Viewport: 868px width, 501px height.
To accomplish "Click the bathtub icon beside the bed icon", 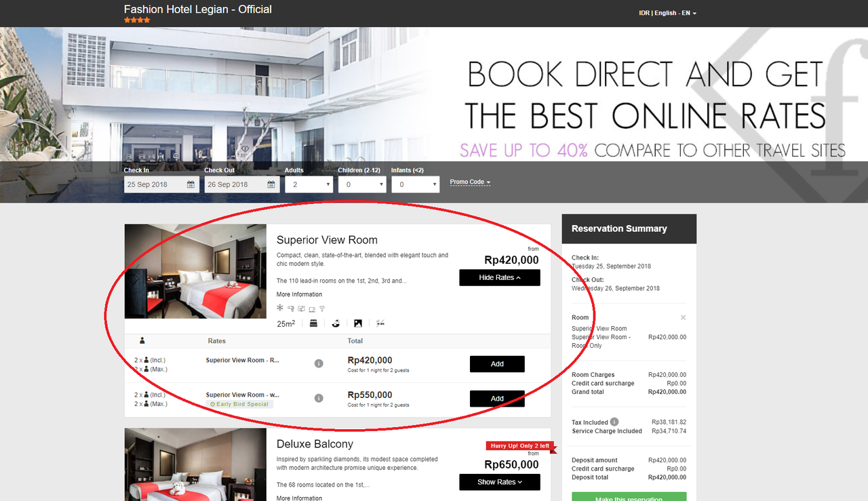I will pos(336,323).
